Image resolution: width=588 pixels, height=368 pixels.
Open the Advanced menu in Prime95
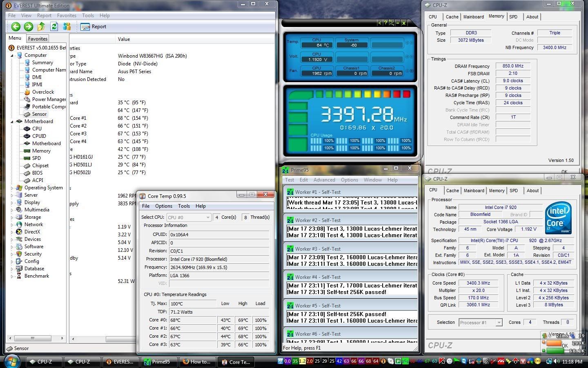[x=324, y=180]
